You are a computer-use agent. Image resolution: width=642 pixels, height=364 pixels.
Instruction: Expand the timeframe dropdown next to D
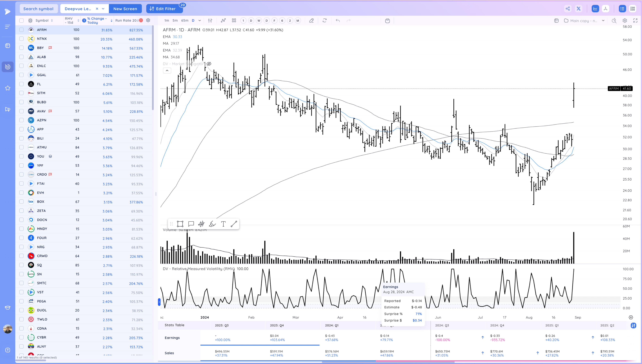(x=200, y=21)
